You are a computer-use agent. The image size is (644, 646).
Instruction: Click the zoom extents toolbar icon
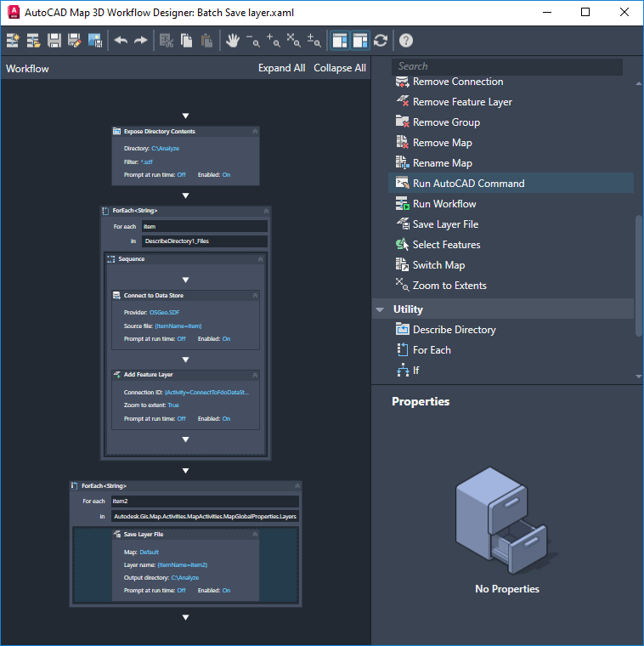point(294,41)
